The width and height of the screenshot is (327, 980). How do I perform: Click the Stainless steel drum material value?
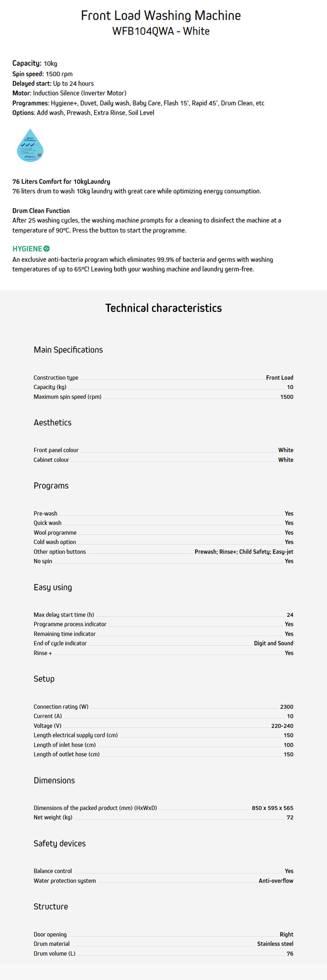pyautogui.click(x=275, y=944)
